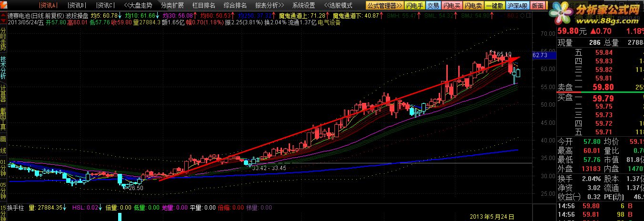This screenshot has width=644, height=221.
Task: Select the 沪深A股 market button
Action: click(x=517, y=6)
